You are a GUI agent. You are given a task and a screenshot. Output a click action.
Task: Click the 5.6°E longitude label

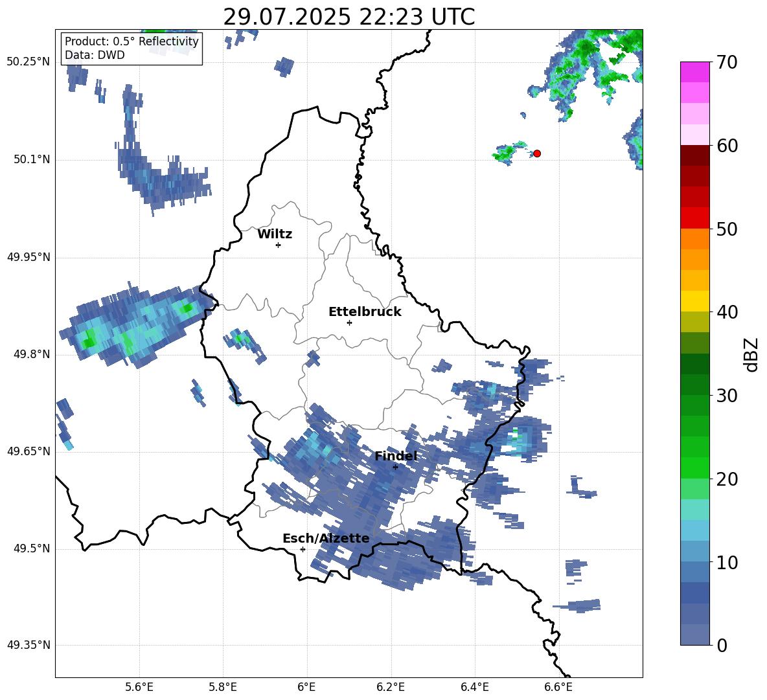click(139, 687)
